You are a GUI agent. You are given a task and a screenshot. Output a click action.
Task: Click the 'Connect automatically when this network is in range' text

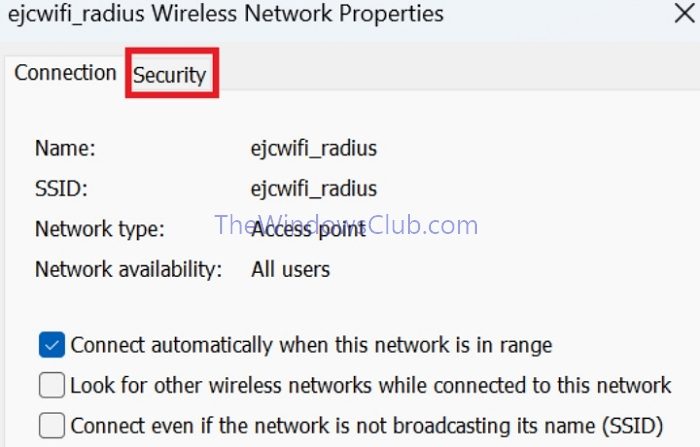(311, 346)
